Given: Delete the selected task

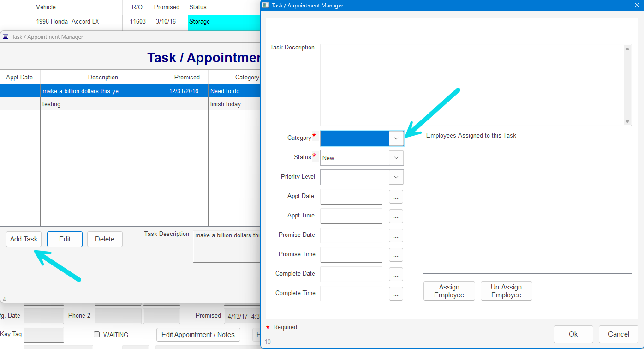Looking at the screenshot, I should 105,239.
